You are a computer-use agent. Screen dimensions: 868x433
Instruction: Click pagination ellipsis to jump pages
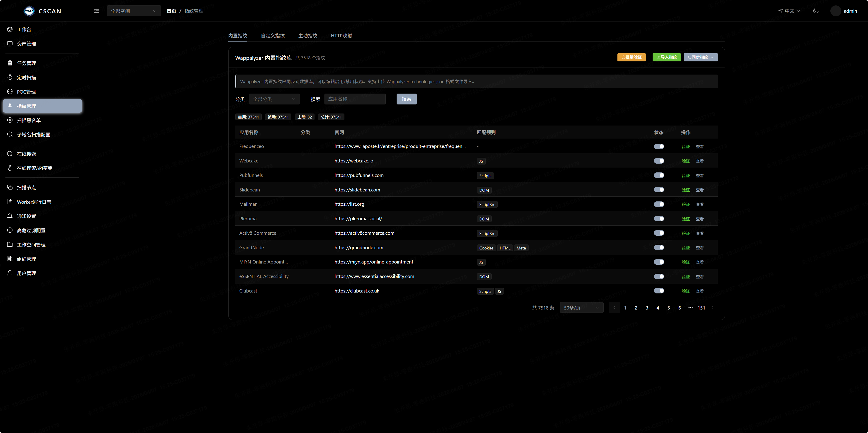[690, 308]
